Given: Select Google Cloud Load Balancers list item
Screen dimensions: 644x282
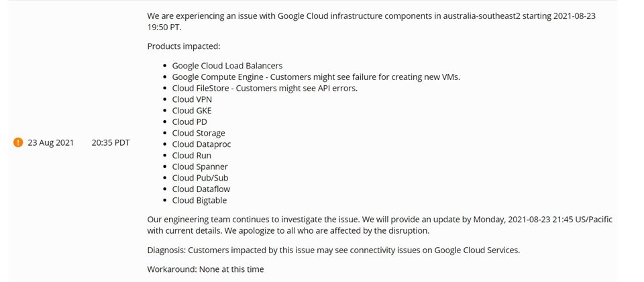Looking at the screenshot, I should [227, 66].
